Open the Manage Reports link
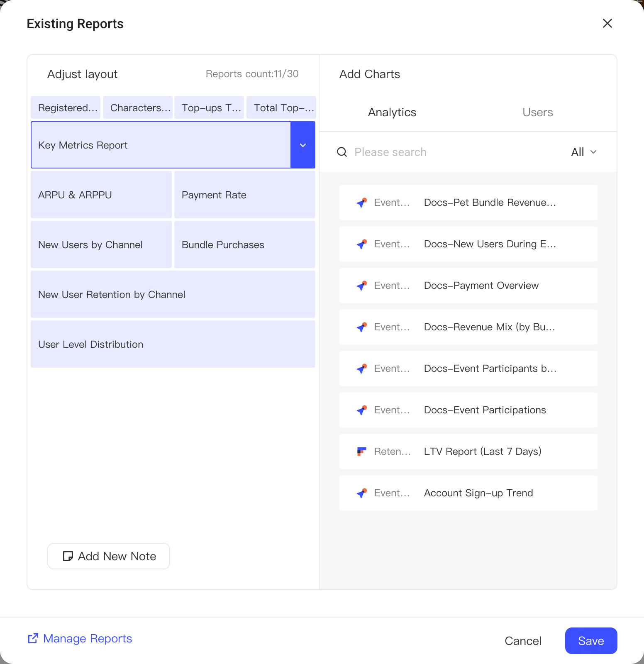This screenshot has height=664, width=644. pyautogui.click(x=88, y=638)
